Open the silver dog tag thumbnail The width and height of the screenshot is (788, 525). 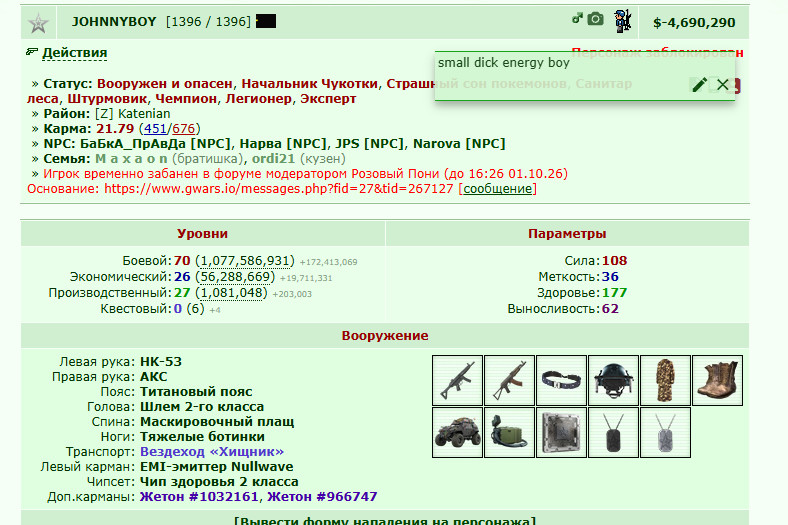coord(665,433)
